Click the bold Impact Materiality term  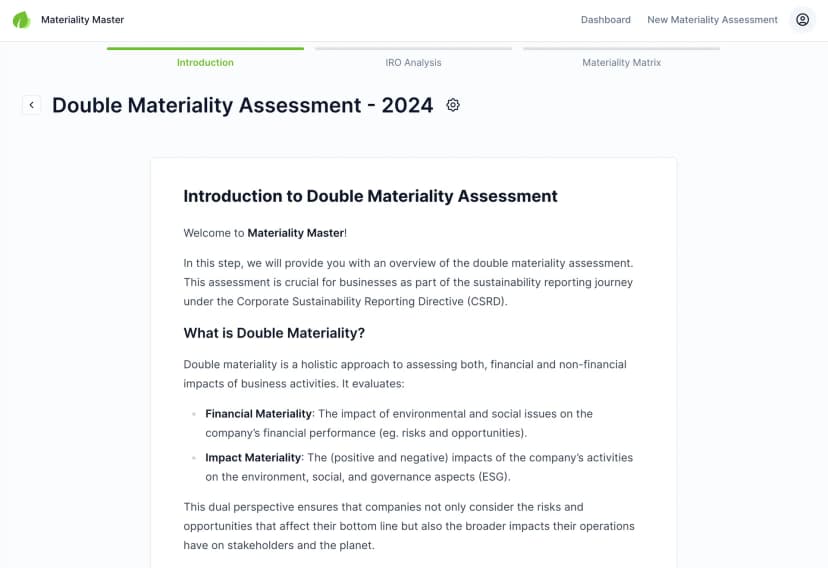point(253,458)
